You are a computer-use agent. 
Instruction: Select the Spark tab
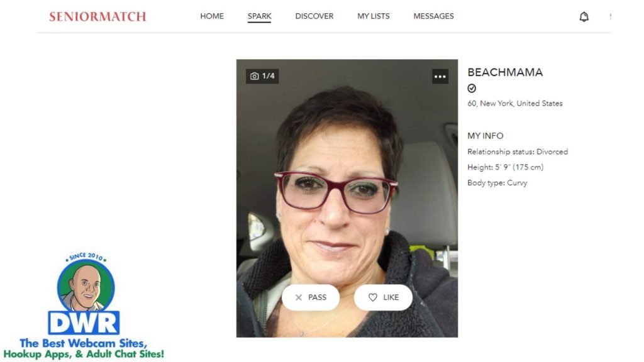pyautogui.click(x=259, y=16)
